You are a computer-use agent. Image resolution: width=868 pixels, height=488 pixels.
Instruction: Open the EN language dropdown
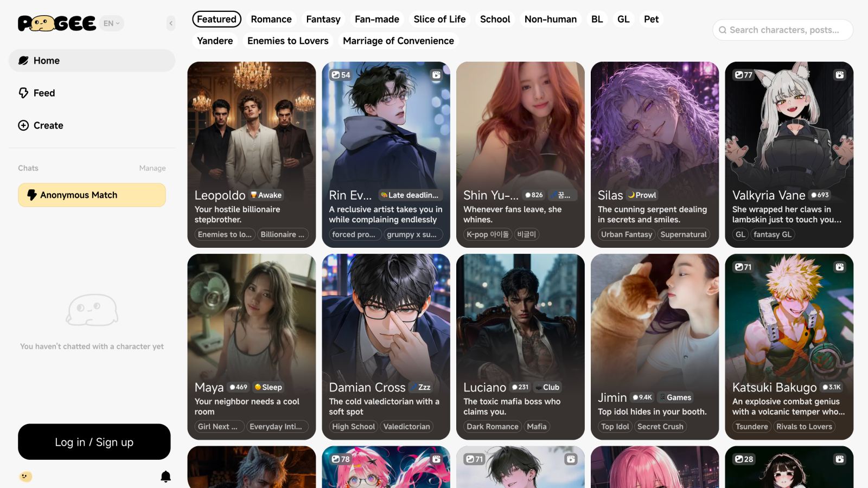(x=112, y=23)
